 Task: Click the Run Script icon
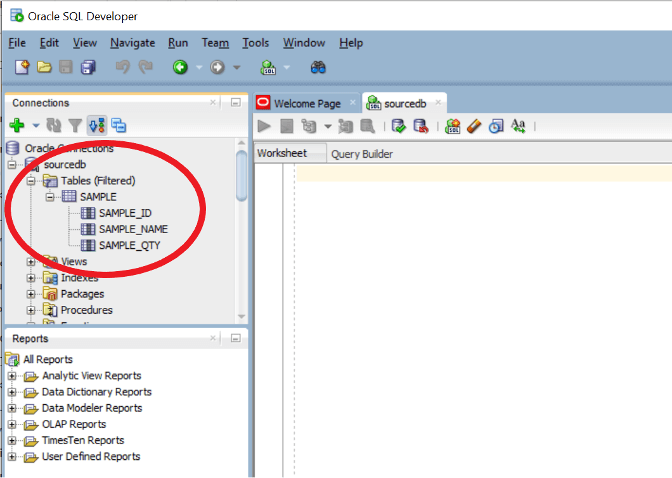click(287, 126)
